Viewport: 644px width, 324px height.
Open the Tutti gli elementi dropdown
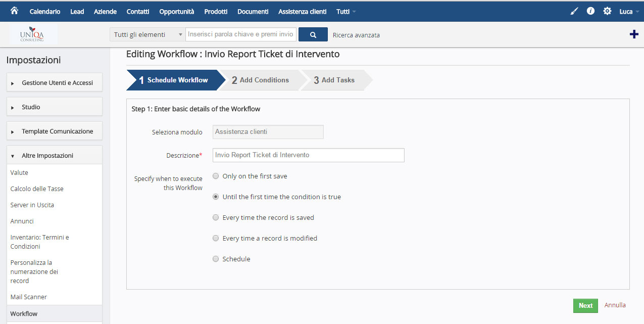tap(147, 34)
